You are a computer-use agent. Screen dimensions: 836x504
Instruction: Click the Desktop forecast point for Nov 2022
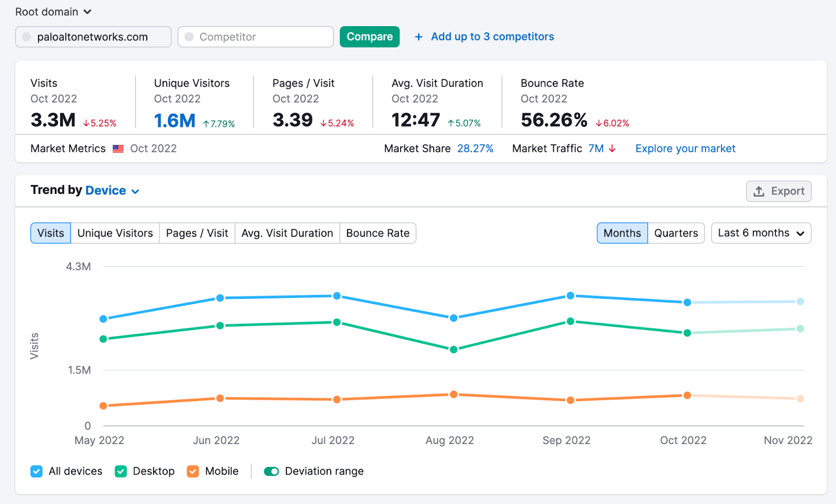point(800,329)
